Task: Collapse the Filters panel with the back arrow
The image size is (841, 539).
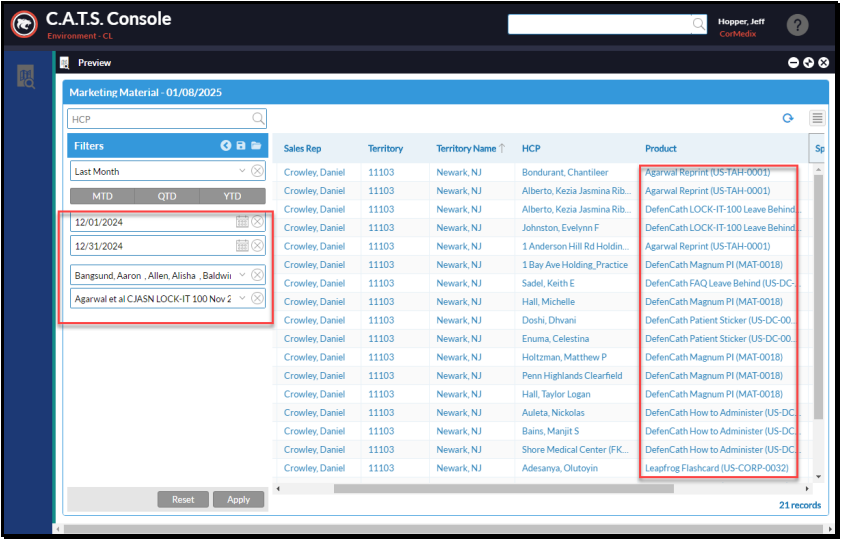Action: (226, 145)
